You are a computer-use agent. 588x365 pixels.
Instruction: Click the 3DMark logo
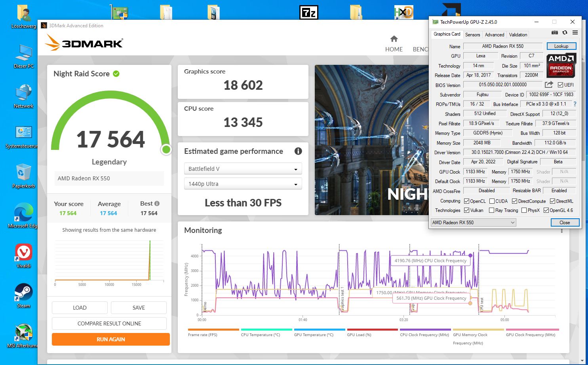[x=84, y=42]
